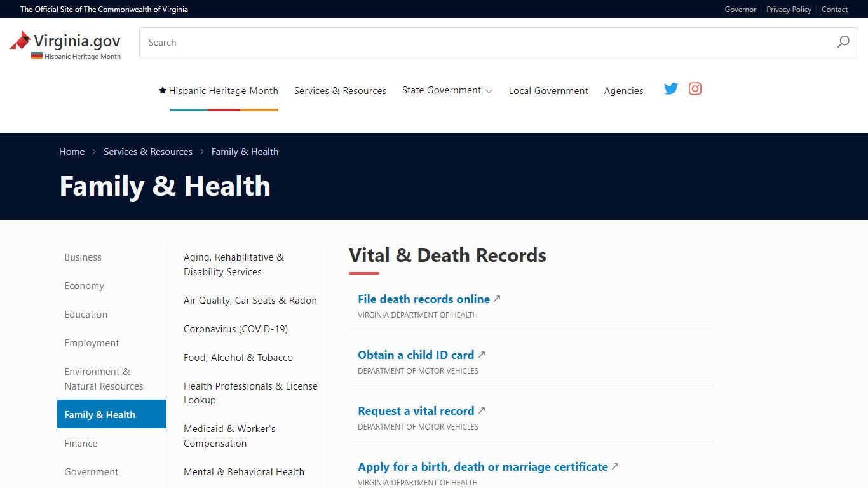Select Finance in left sidebar
Screen dimensions: 868x488
[81, 444]
